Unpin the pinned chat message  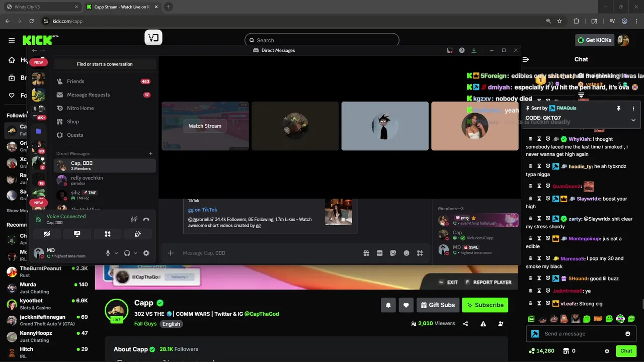(619, 108)
